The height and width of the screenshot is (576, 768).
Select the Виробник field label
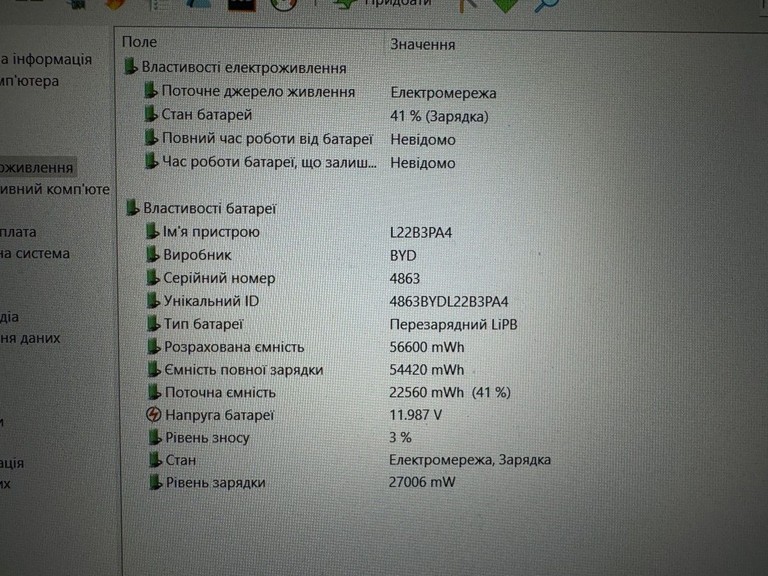point(197,255)
